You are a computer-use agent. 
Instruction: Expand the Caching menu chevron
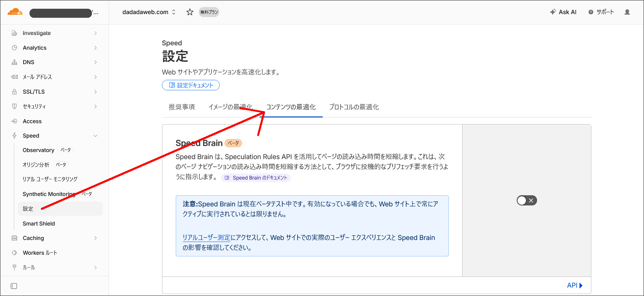(96, 238)
